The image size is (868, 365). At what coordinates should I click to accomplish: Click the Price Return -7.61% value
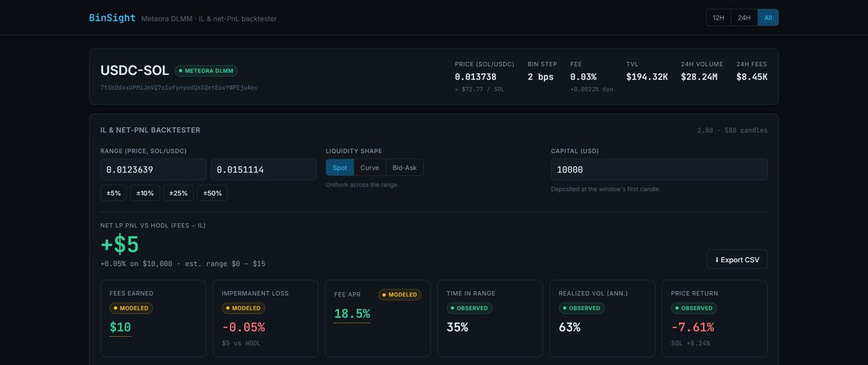click(x=693, y=327)
